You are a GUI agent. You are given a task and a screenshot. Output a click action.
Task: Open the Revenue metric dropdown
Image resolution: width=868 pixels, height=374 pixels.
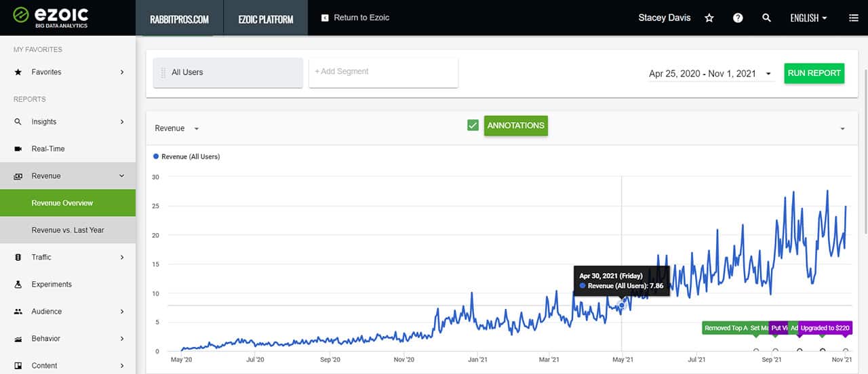pyautogui.click(x=177, y=128)
